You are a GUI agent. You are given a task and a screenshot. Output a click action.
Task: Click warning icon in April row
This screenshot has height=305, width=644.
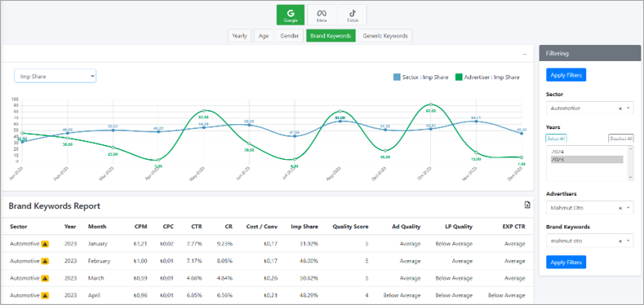pos(45,295)
